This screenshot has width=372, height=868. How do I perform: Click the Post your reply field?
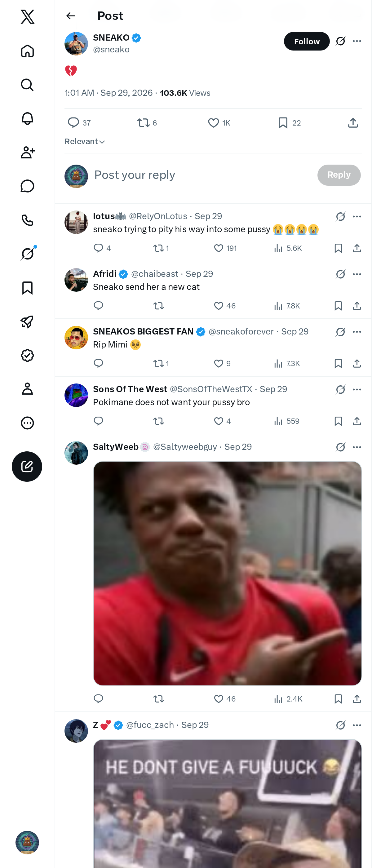coord(202,175)
